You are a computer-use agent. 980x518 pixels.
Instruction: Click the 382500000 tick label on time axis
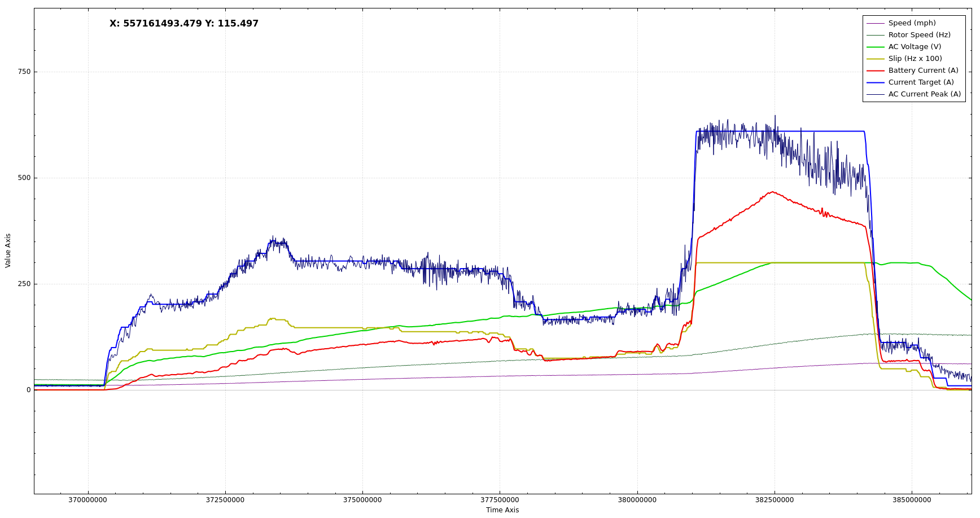774,500
